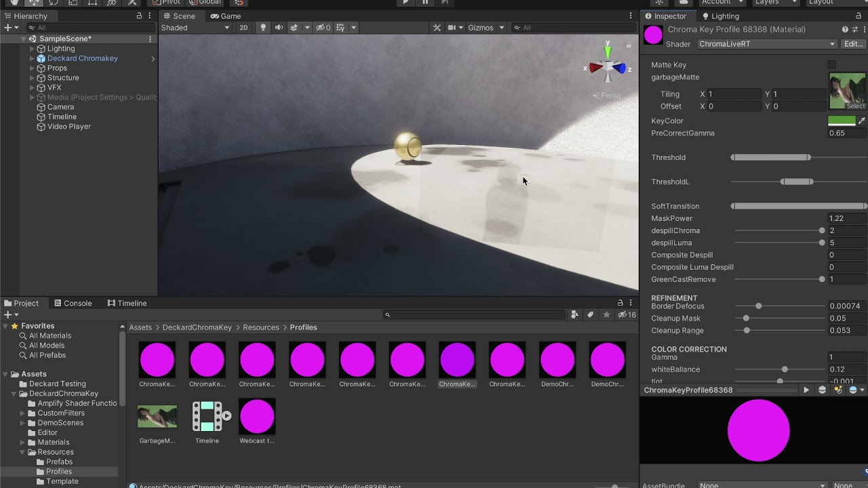Toggle scene audio speaker icon
868x488 pixels.
click(x=279, y=28)
